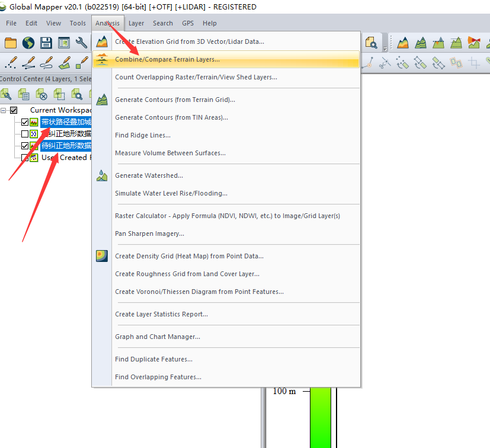Click the layer options wrench icon in Control Center
The image size is (490, 448).
[6, 94]
